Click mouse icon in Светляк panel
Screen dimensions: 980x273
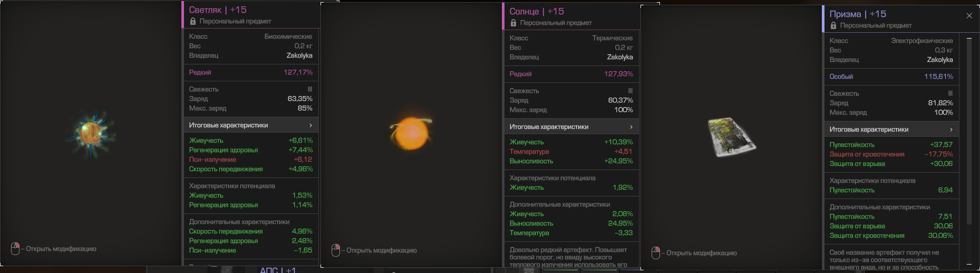pos(15,249)
